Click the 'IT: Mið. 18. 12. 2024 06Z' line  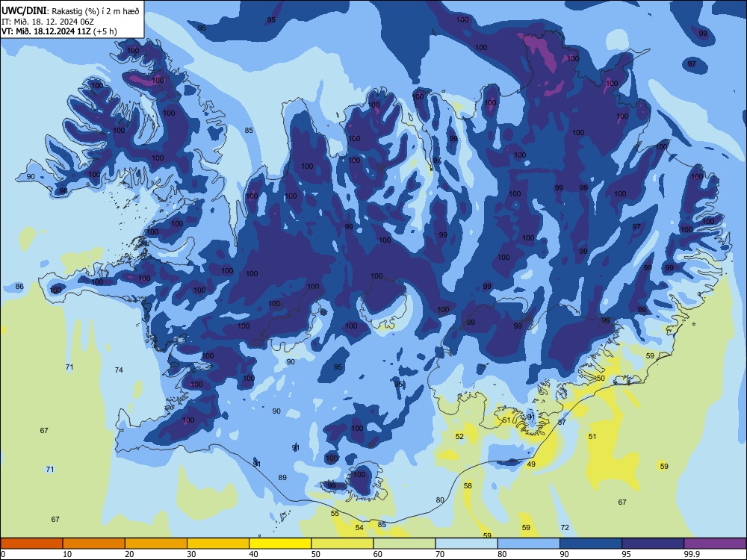(48, 22)
